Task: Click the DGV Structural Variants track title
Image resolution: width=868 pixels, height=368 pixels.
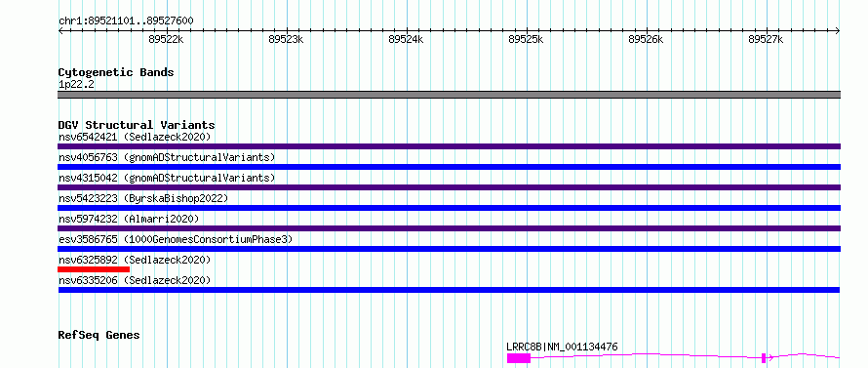Action: (x=137, y=125)
